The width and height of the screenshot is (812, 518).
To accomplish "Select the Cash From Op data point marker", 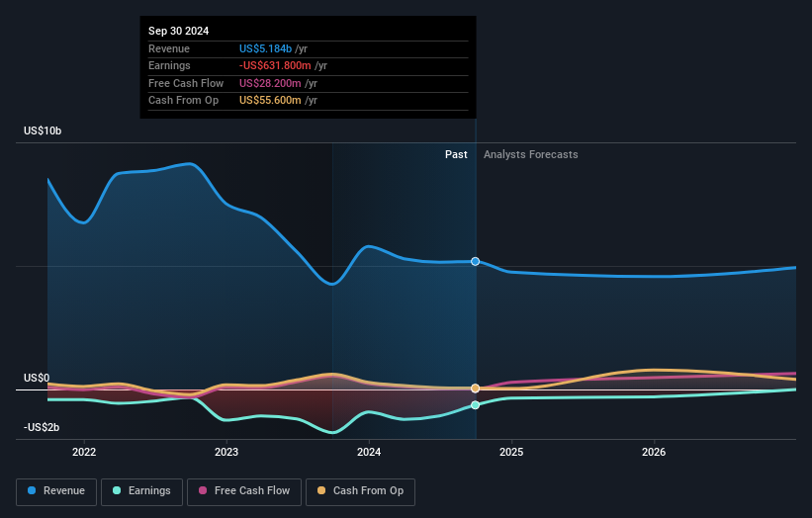I will pyautogui.click(x=476, y=388).
